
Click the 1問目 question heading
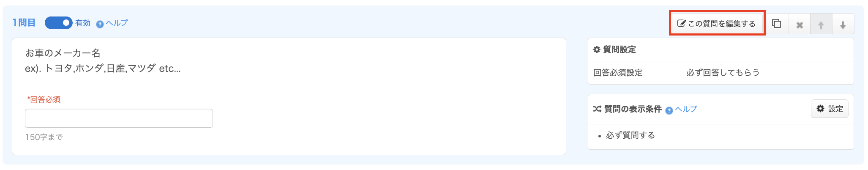click(x=24, y=23)
